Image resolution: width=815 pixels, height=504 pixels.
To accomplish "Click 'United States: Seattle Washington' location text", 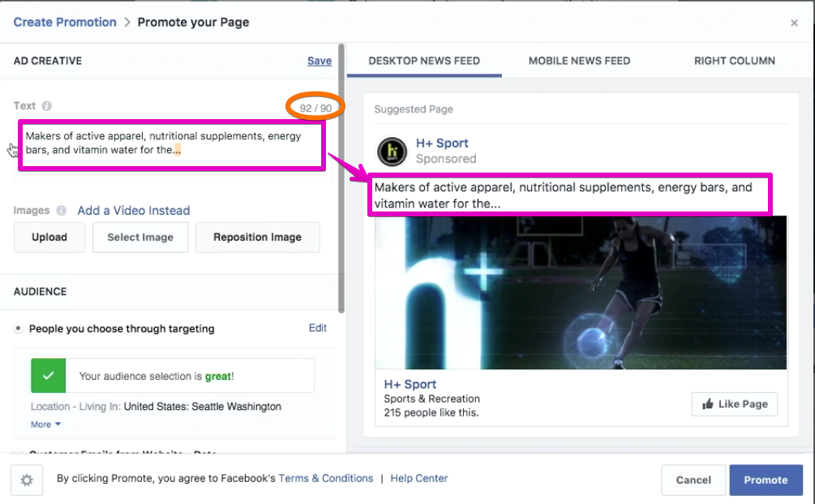I will [x=202, y=406].
